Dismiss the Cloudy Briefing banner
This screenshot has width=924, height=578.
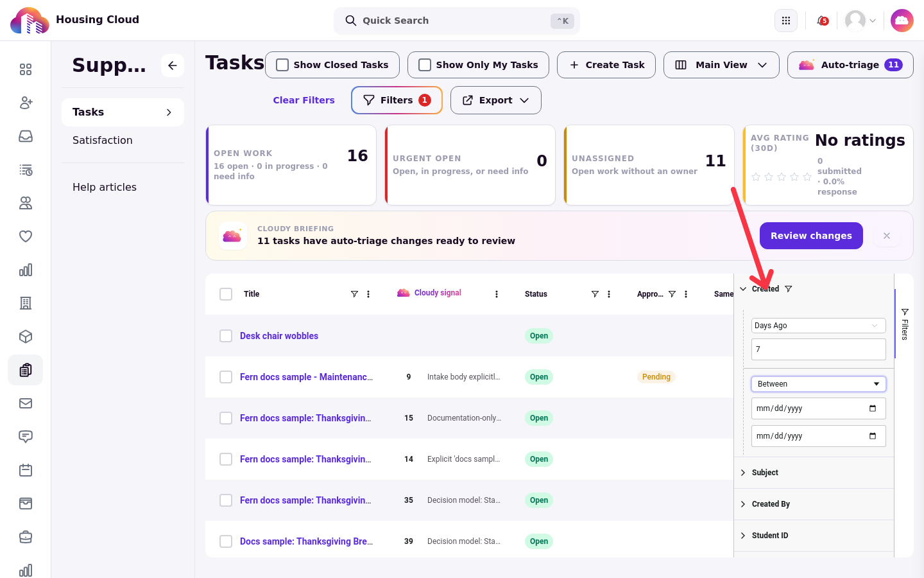point(887,236)
